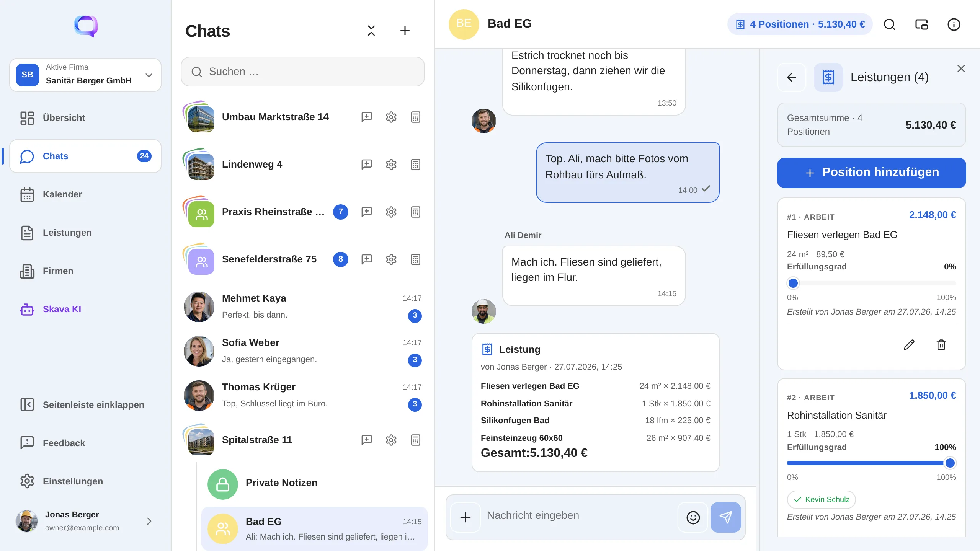This screenshot has width=980, height=551.
Task: Open picture-in-picture window icon in header
Action: point(921,24)
